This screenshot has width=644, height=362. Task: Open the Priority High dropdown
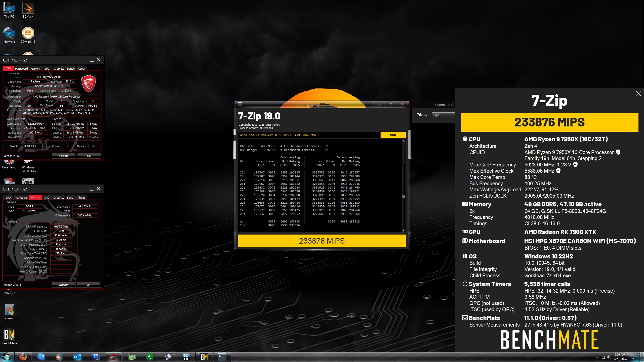click(443, 115)
